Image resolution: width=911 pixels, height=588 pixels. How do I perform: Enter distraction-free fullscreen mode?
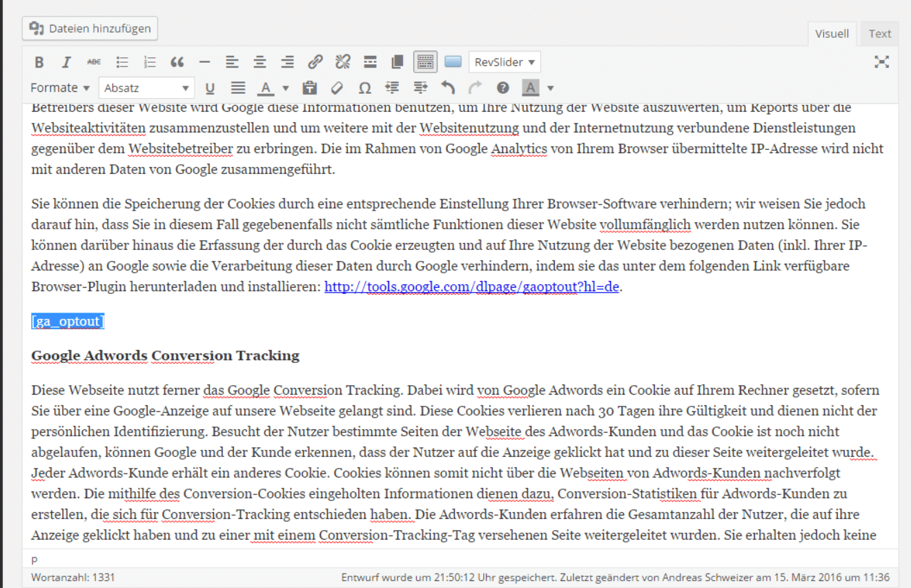[881, 62]
